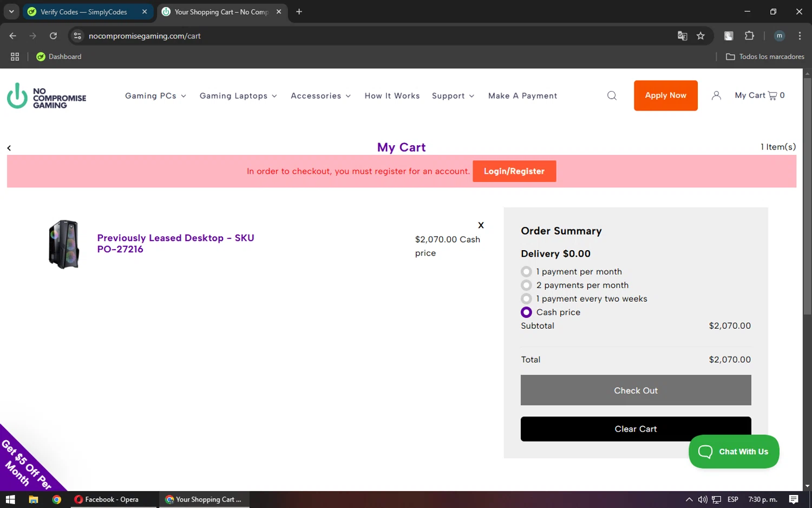Open the user account profile icon
This screenshot has height=508, width=812.
pos(716,95)
